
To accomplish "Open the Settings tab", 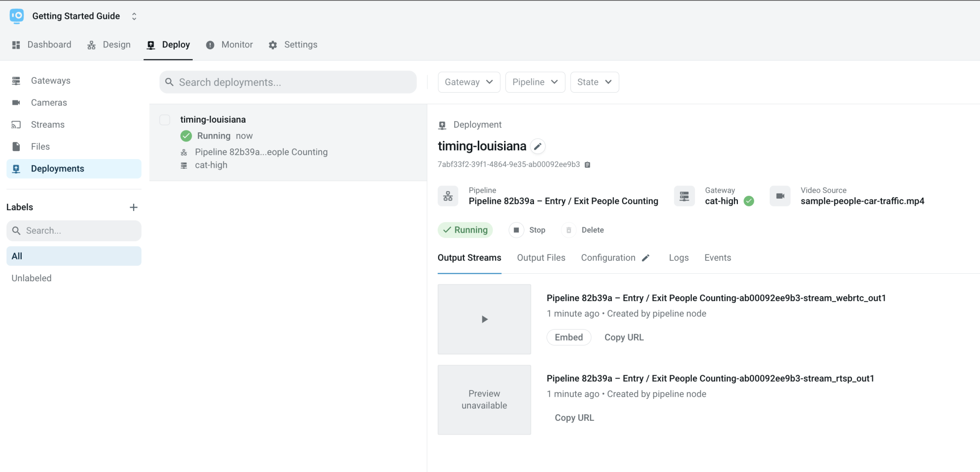I will pos(293,45).
